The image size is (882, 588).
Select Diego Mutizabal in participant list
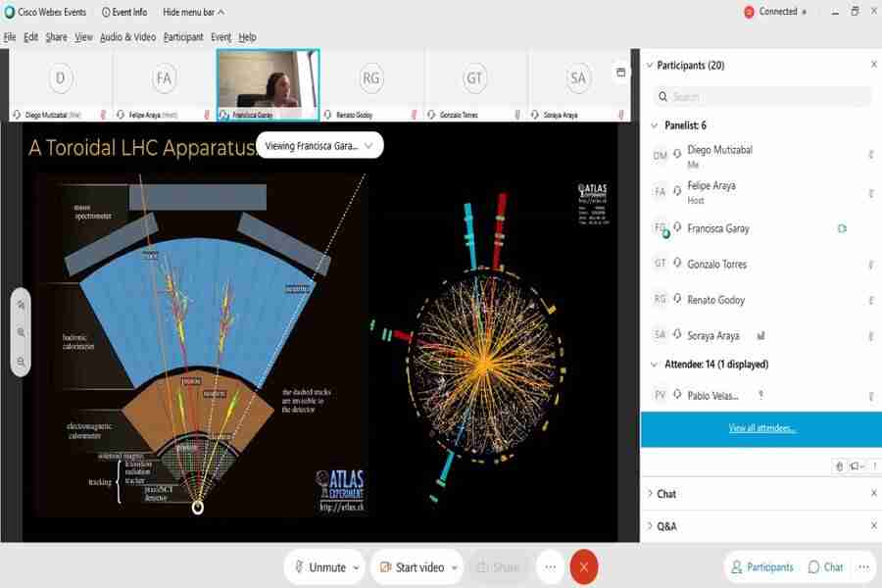(x=761, y=156)
